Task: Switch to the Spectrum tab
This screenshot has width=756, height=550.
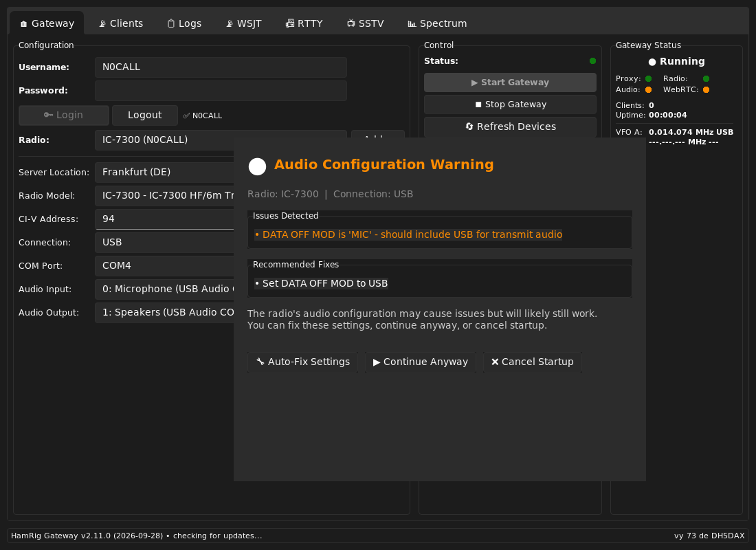Action: point(437,23)
